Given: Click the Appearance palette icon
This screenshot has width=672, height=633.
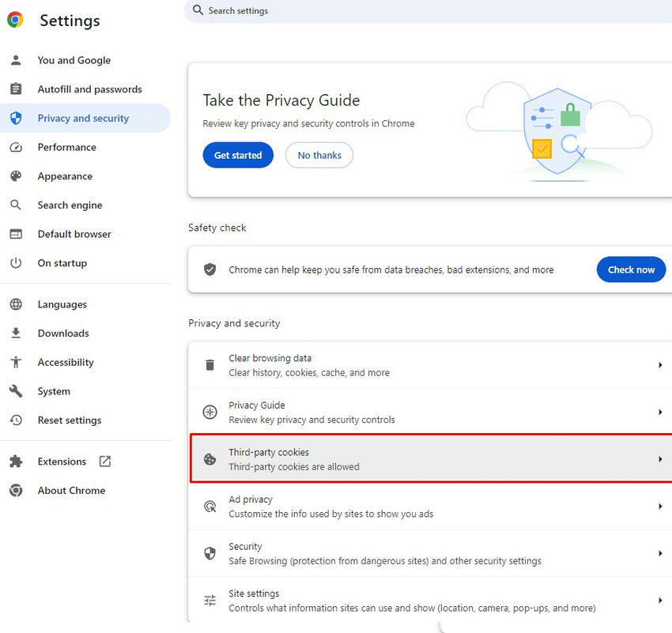Looking at the screenshot, I should click(16, 176).
